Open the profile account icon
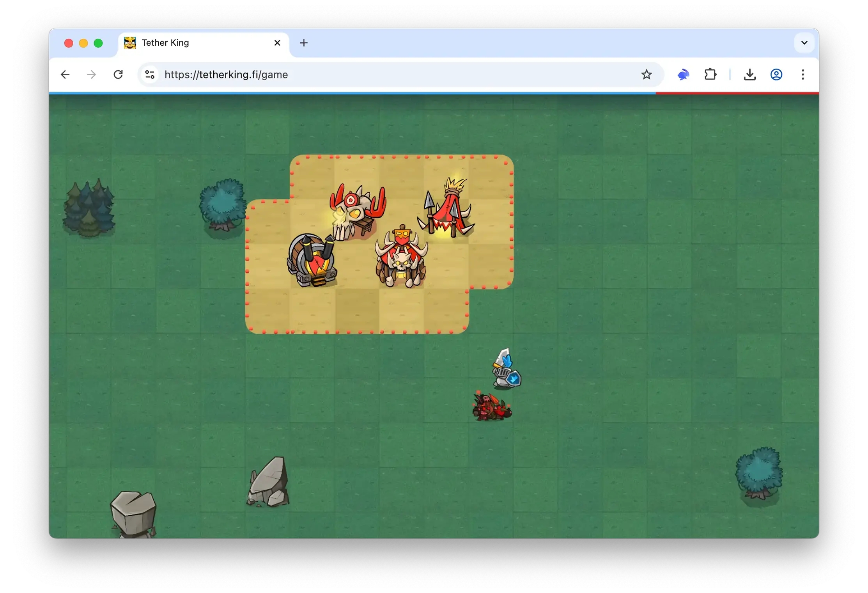This screenshot has width=868, height=593. pyautogui.click(x=776, y=75)
